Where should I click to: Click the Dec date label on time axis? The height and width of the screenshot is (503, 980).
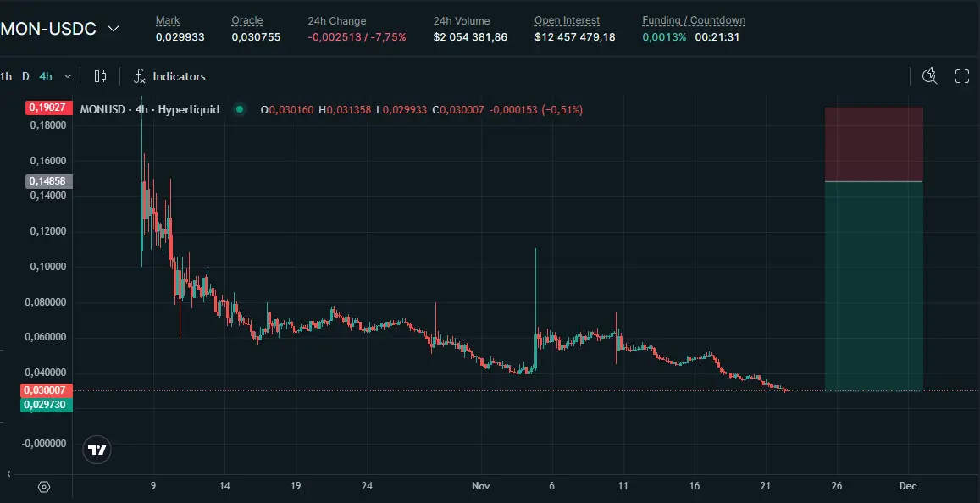click(x=907, y=486)
